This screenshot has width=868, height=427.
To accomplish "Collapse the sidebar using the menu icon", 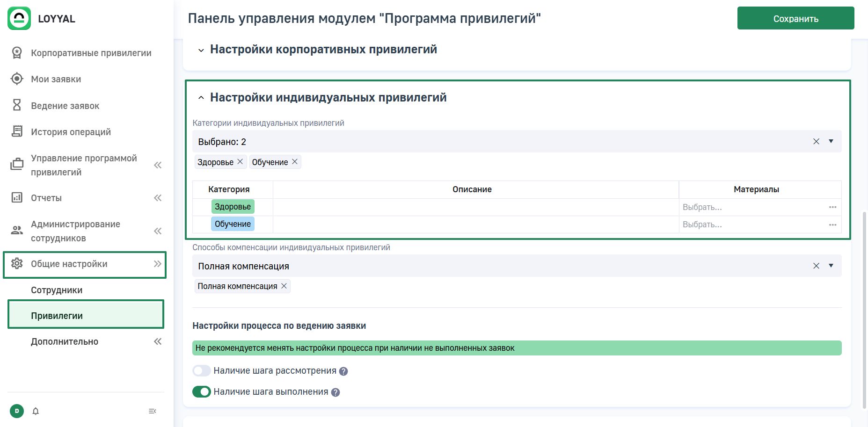I will [152, 411].
